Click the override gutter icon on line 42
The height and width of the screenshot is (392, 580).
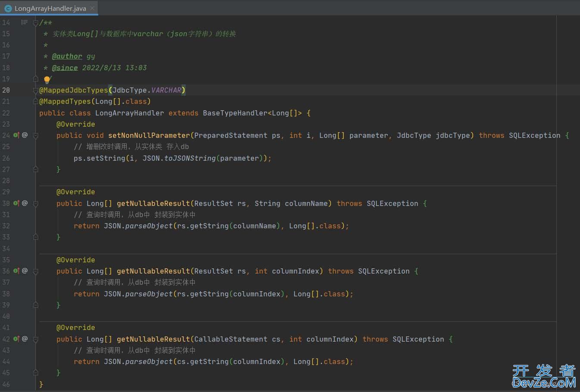16,339
